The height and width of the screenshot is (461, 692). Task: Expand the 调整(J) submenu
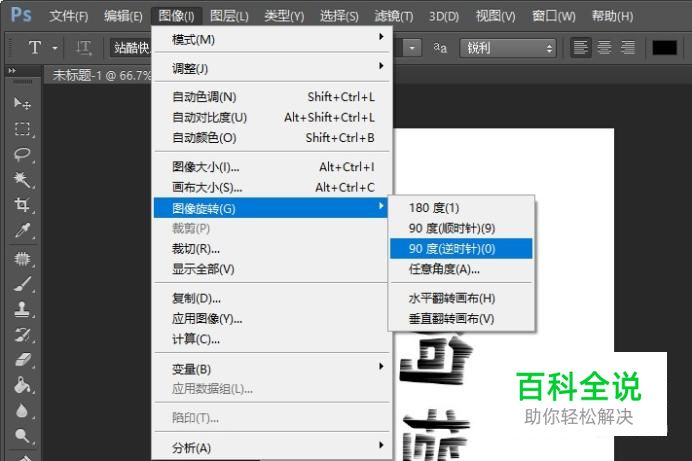point(272,68)
